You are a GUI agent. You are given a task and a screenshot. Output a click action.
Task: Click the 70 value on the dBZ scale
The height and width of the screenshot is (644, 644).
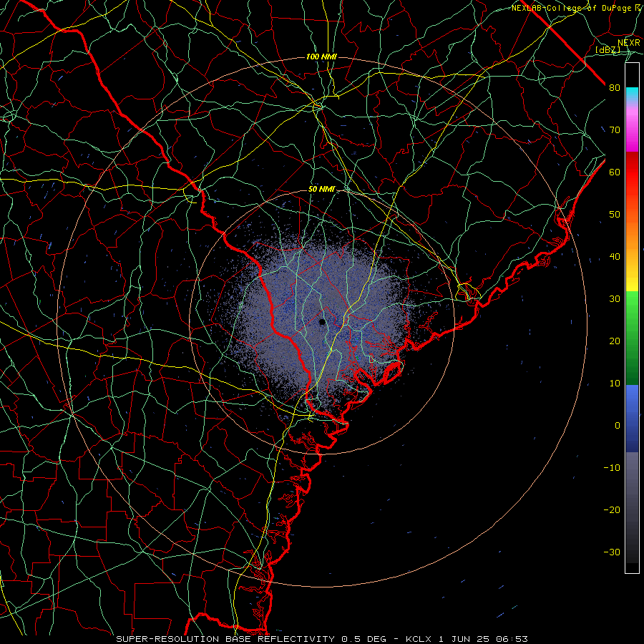pos(615,130)
